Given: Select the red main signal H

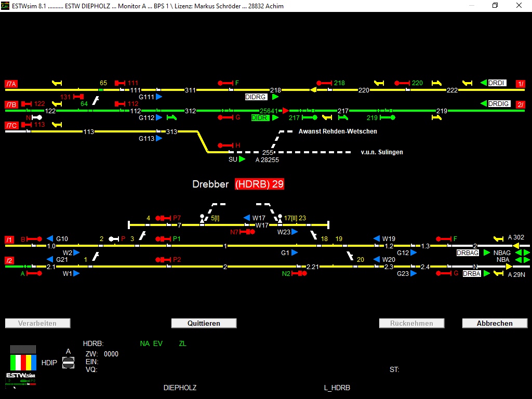Looking at the screenshot, I should pos(225,145).
